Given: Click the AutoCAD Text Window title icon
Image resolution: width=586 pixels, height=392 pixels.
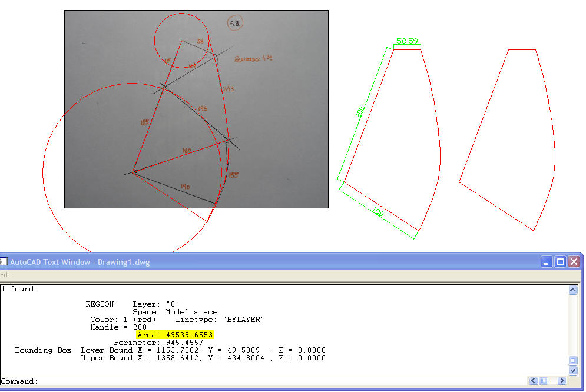Looking at the screenshot, I should pos(4,262).
